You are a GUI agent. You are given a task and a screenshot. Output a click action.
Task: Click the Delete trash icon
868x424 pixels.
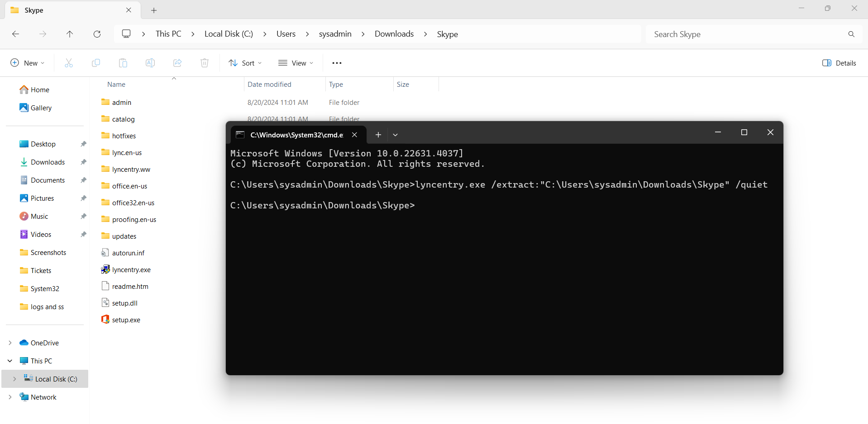point(205,63)
